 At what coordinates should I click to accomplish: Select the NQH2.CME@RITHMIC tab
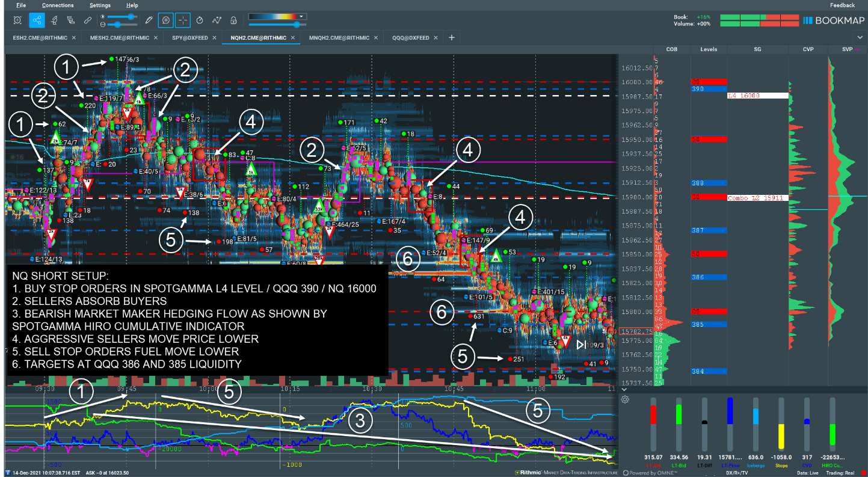258,37
